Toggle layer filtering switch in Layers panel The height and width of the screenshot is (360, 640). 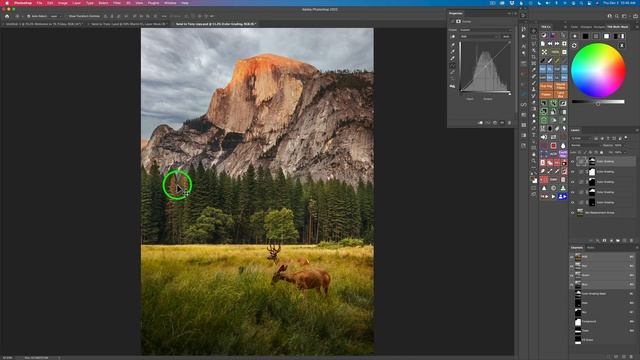(626, 138)
